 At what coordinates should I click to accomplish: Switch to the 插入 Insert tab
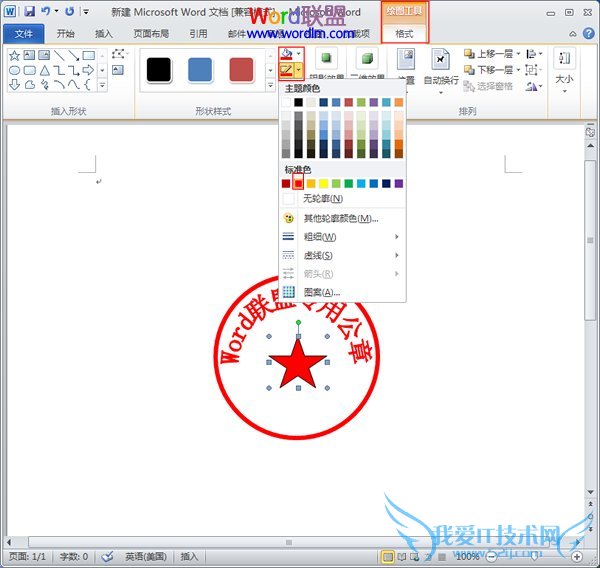(x=104, y=34)
